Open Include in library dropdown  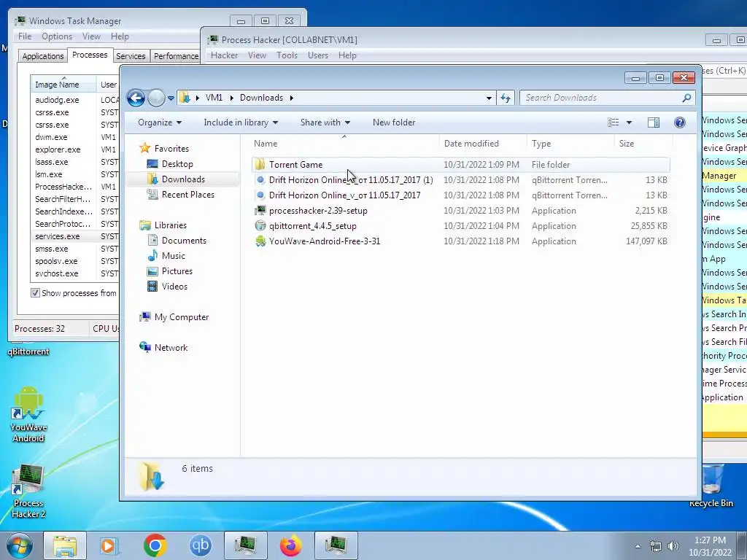[241, 122]
